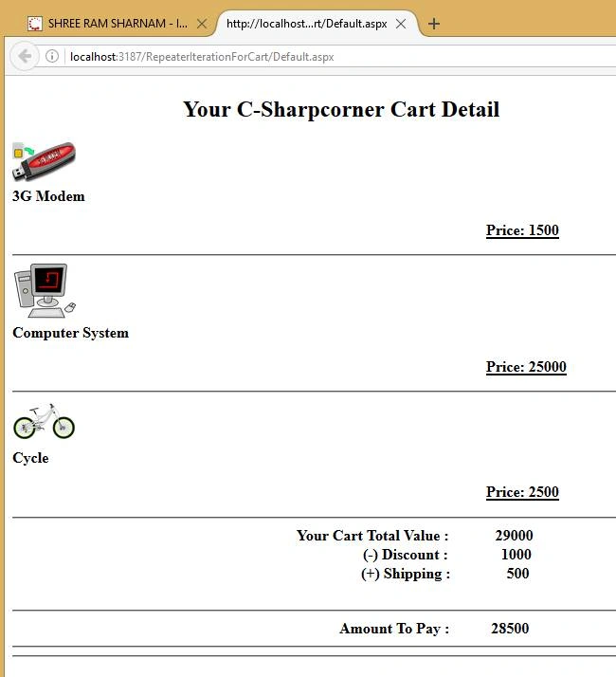Click the SHREE RAM SHARNAM tab favicon
Screen dimensions: 616x677
click(35, 24)
